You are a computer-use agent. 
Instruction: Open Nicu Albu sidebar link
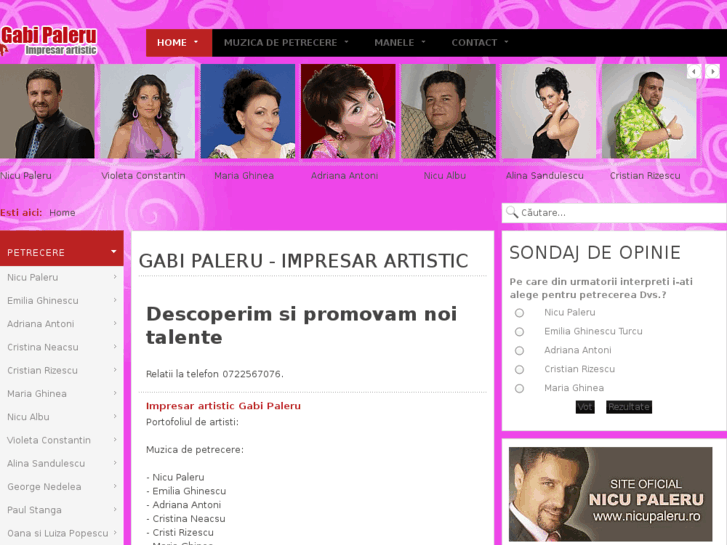[28, 417]
